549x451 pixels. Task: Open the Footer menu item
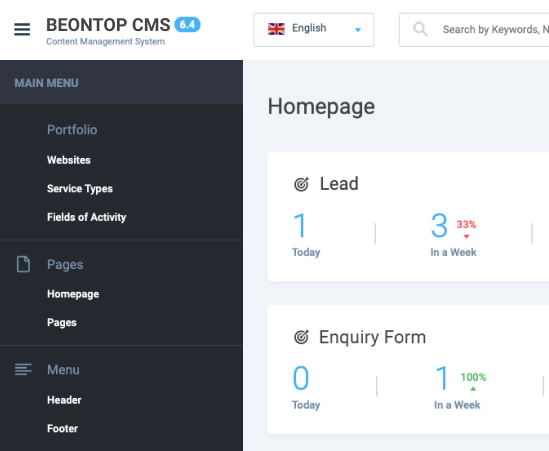click(63, 428)
